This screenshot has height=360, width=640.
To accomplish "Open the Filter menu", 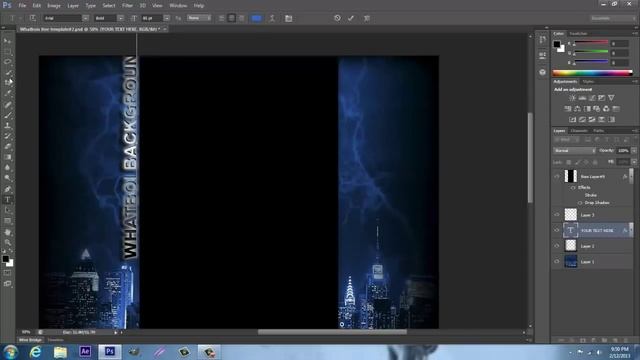I will click(x=127, y=6).
